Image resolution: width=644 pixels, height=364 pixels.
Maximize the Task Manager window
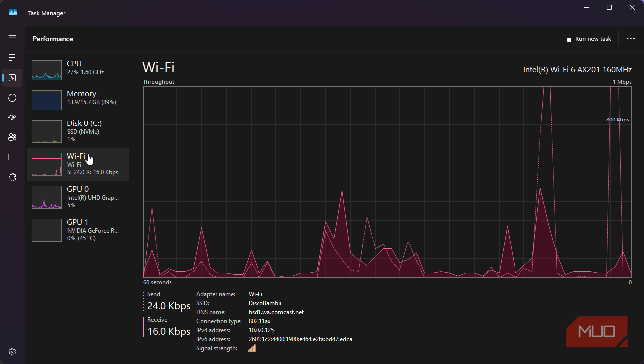[x=609, y=7]
